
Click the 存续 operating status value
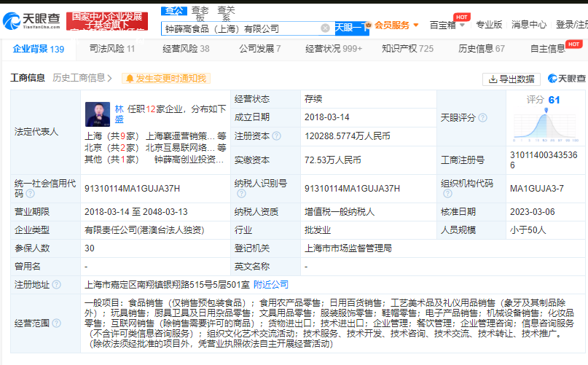(313, 99)
